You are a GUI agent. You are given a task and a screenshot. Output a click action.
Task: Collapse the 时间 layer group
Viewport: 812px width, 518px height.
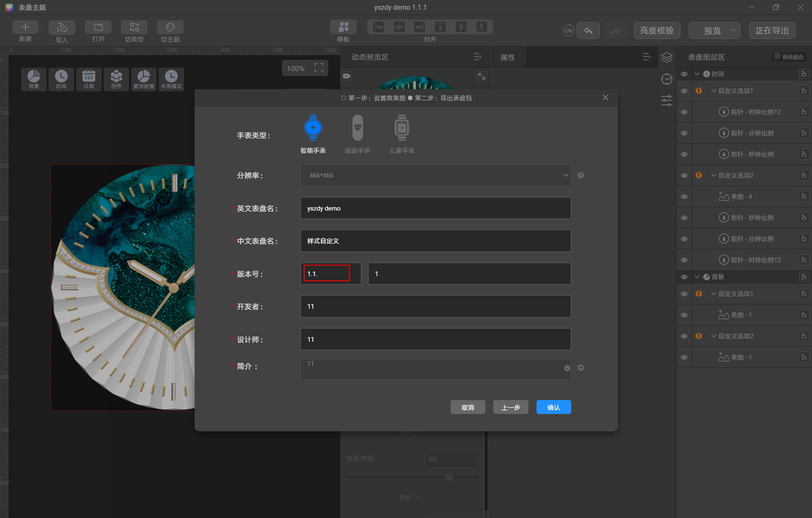pyautogui.click(x=697, y=74)
